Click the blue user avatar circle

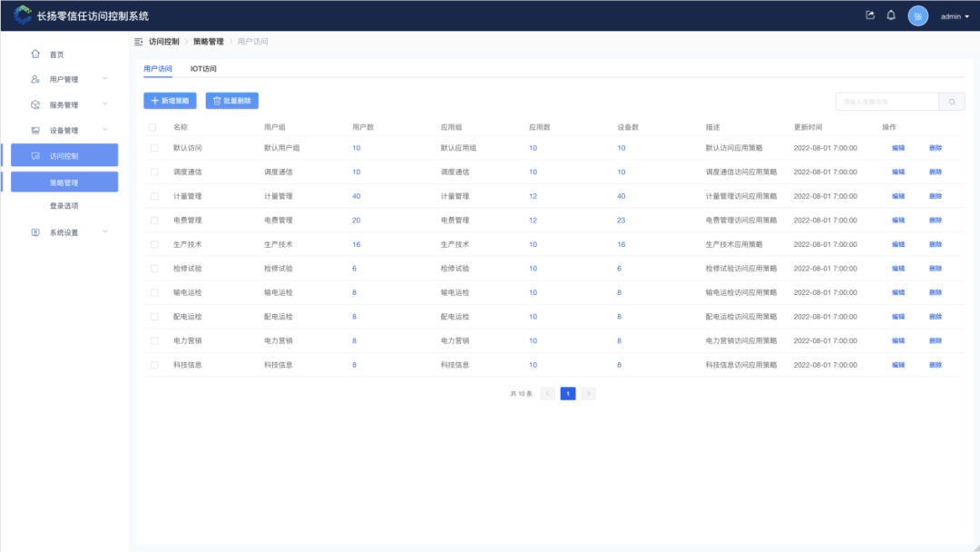pyautogui.click(x=918, y=16)
